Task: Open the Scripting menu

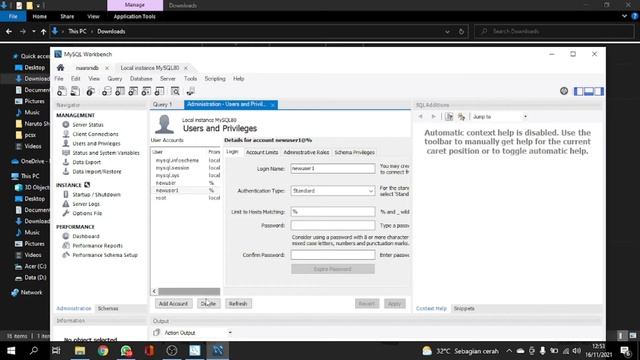Action: 215,78
